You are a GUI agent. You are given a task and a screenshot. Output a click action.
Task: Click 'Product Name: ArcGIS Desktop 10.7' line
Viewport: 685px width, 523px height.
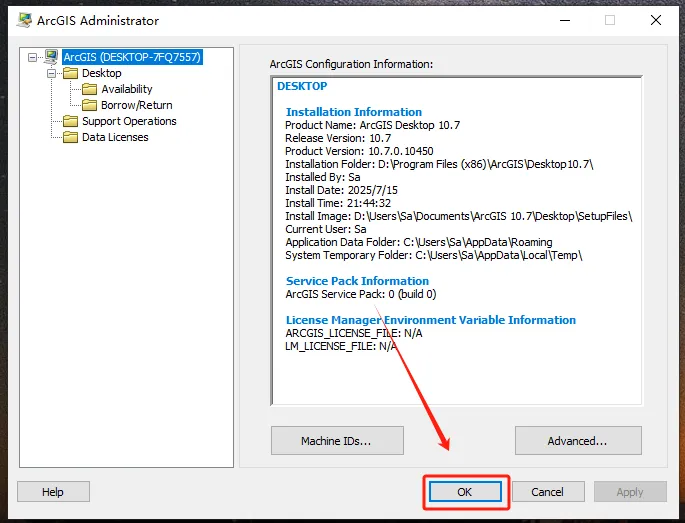(x=373, y=125)
